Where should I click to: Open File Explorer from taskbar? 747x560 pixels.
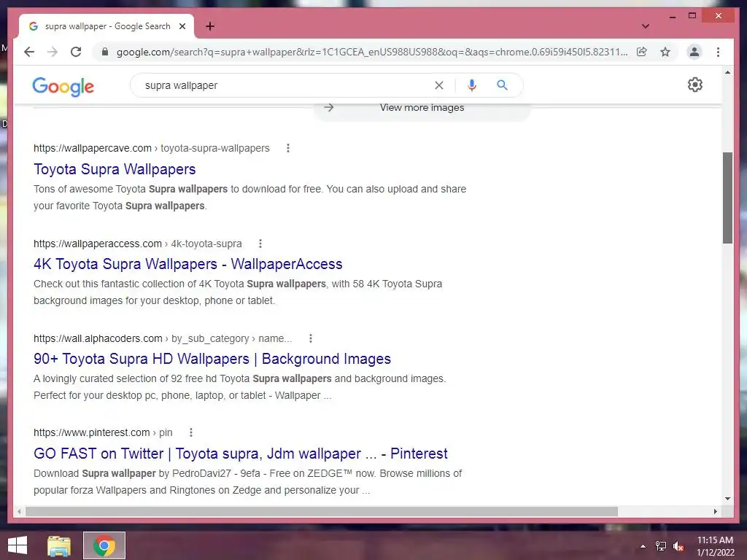coord(59,545)
